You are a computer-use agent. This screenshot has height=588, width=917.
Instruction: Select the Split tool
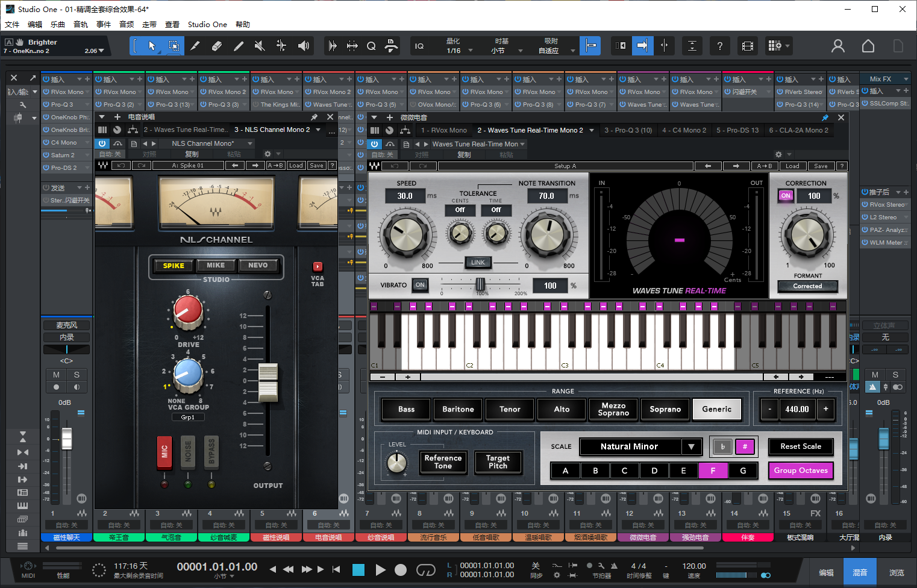(x=195, y=45)
